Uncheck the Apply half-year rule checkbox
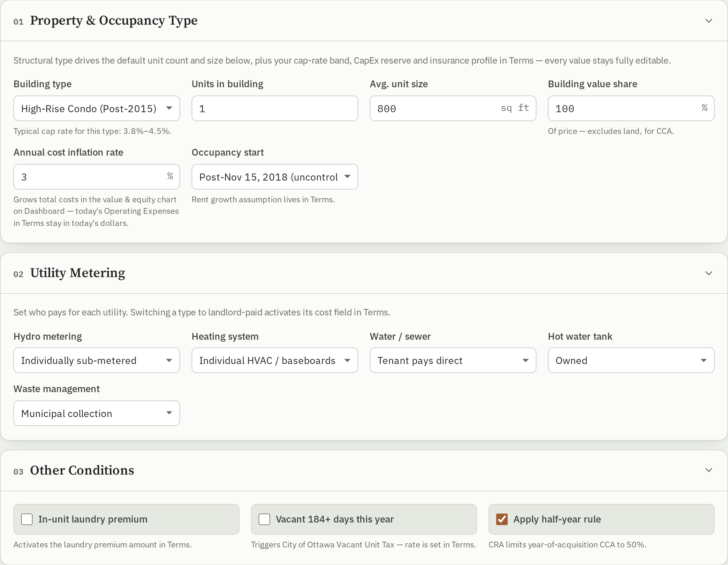This screenshot has width=728, height=565. [502, 519]
